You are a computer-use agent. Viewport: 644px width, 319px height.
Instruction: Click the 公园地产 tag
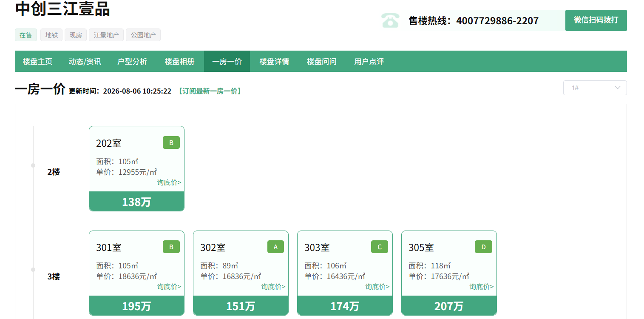coord(143,35)
